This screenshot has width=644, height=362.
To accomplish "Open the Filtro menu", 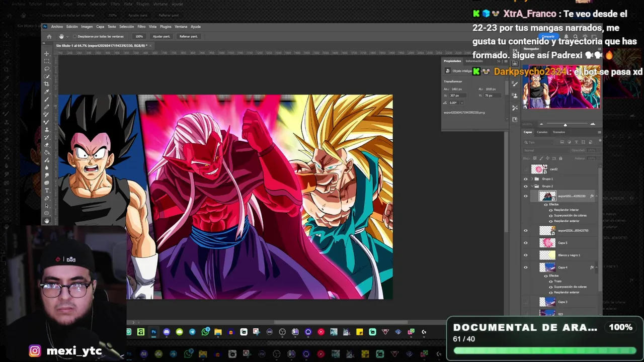I will point(141,27).
